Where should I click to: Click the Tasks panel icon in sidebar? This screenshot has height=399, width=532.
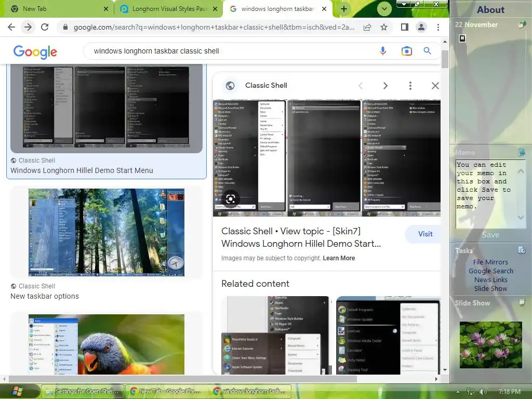pyautogui.click(x=522, y=250)
